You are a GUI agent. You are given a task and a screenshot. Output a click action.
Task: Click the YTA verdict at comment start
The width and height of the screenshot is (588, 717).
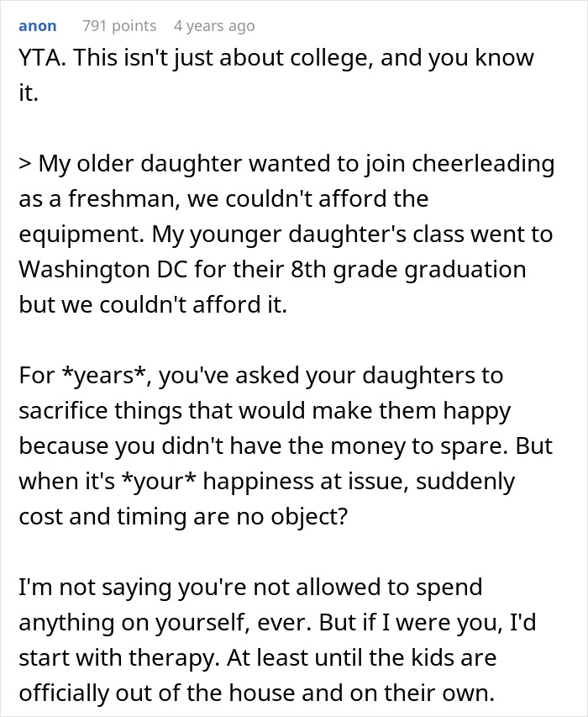click(x=39, y=58)
